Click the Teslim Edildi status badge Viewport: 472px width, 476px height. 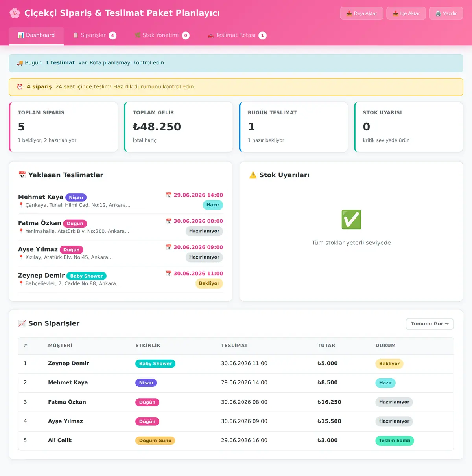coord(395,441)
